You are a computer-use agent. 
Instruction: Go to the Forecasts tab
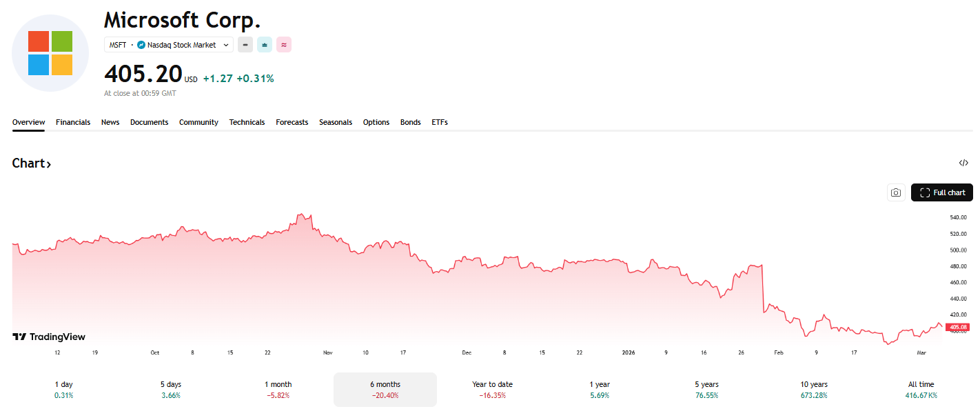[292, 122]
